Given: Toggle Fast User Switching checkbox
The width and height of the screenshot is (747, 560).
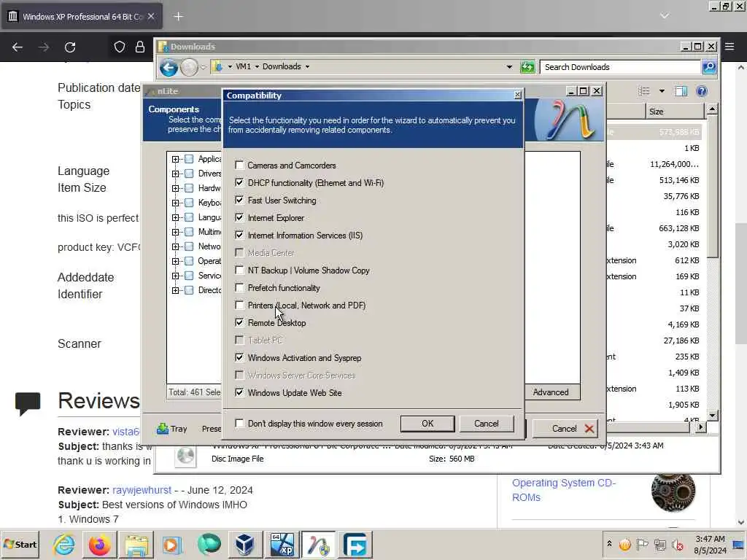Looking at the screenshot, I should click(239, 201).
